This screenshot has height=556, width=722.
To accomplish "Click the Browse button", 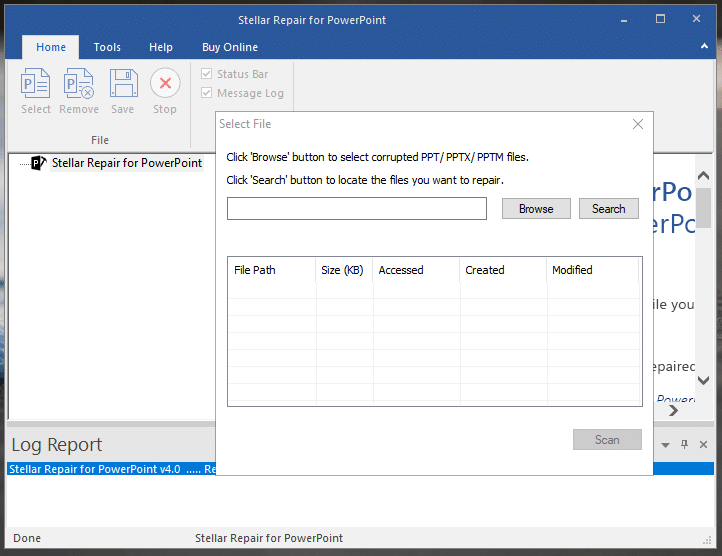I will (535, 209).
